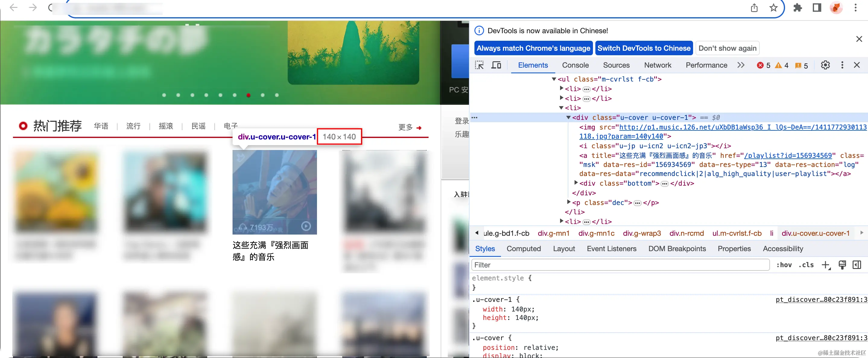Screen dimensions: 868x358
Task: Click the new style rule plus icon
Action: tap(825, 265)
